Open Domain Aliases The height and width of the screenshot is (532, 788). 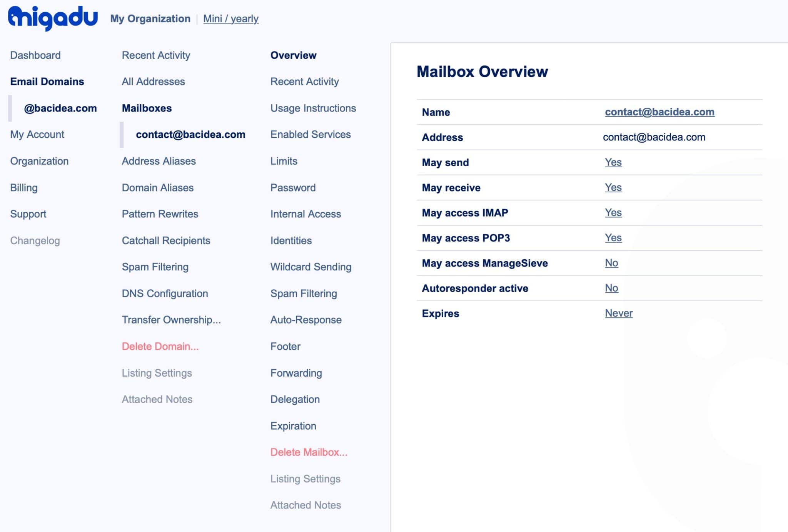coord(158,187)
